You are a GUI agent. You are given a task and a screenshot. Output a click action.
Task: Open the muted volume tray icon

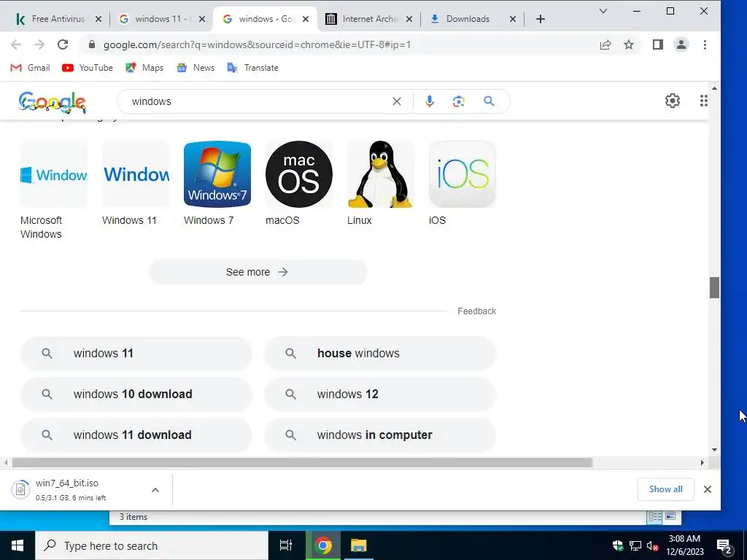click(652, 545)
